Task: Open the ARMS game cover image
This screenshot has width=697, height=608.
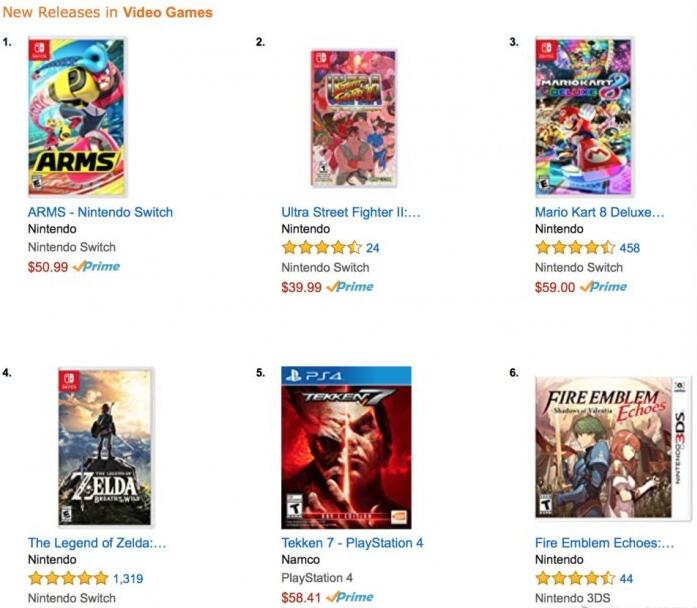Action: pos(77,117)
